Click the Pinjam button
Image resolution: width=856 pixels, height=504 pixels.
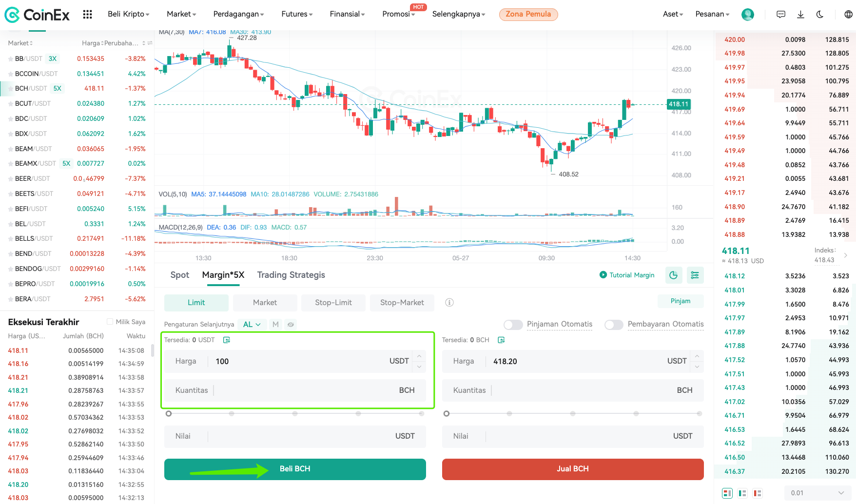click(x=681, y=301)
